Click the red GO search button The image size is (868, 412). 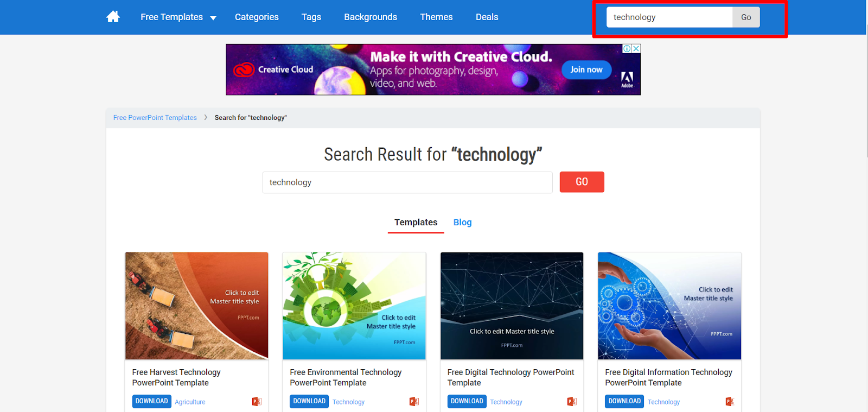582,182
